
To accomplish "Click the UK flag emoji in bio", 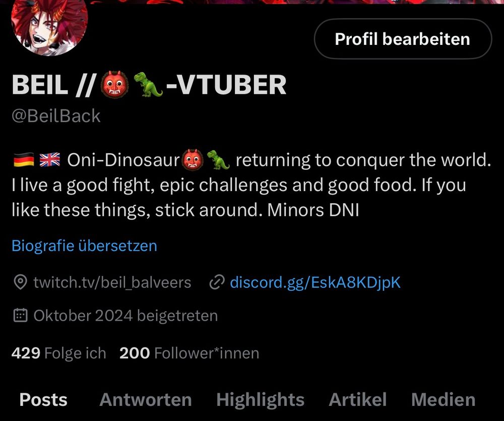I will (50, 160).
